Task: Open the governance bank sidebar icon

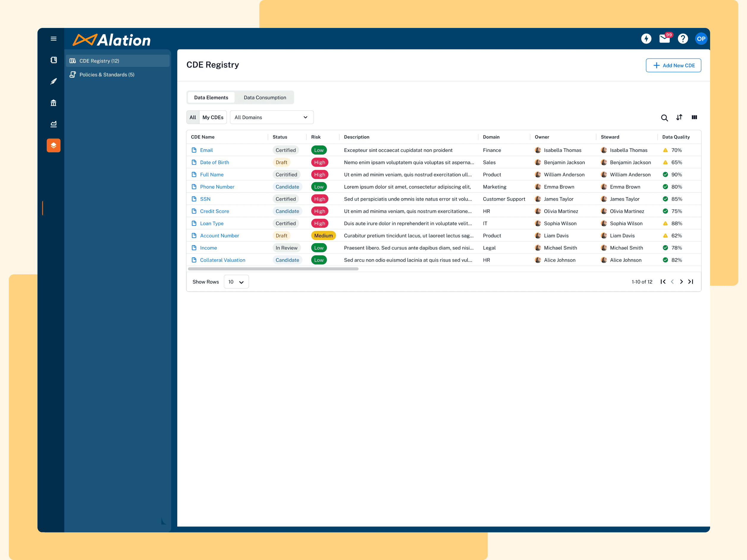Action: 53,103
